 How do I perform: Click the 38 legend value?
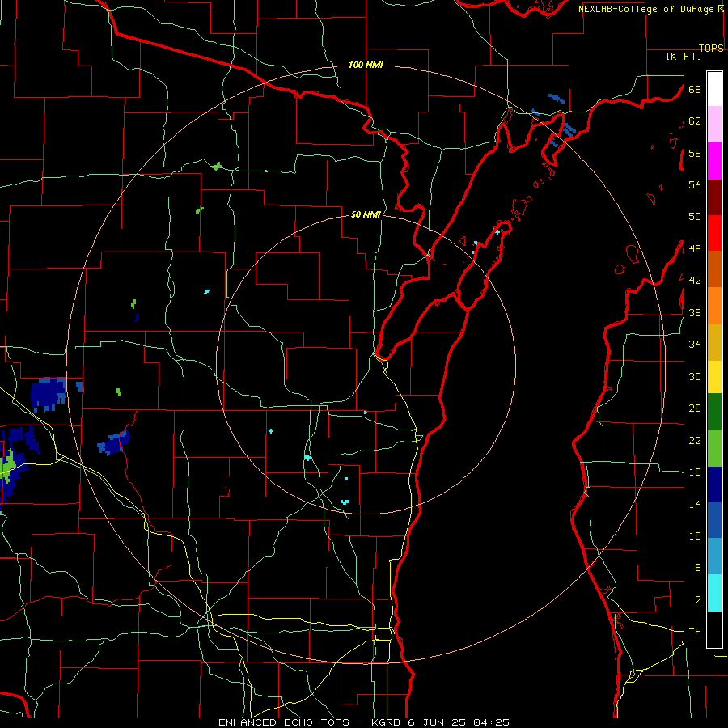(x=695, y=313)
